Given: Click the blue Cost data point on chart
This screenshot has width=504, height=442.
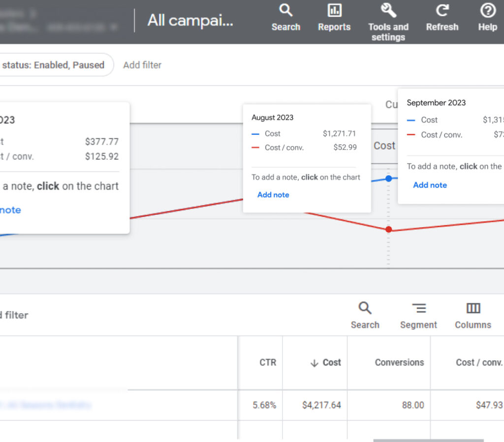Looking at the screenshot, I should [x=389, y=178].
